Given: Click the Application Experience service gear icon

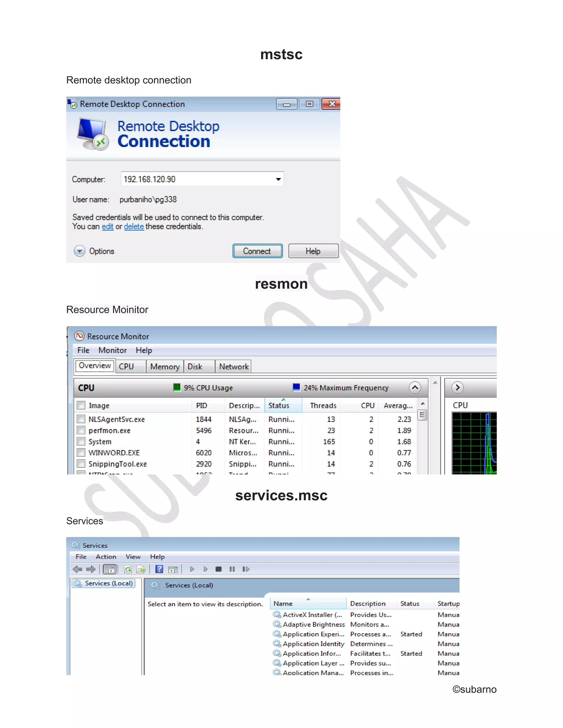Looking at the screenshot, I should click(277, 634).
